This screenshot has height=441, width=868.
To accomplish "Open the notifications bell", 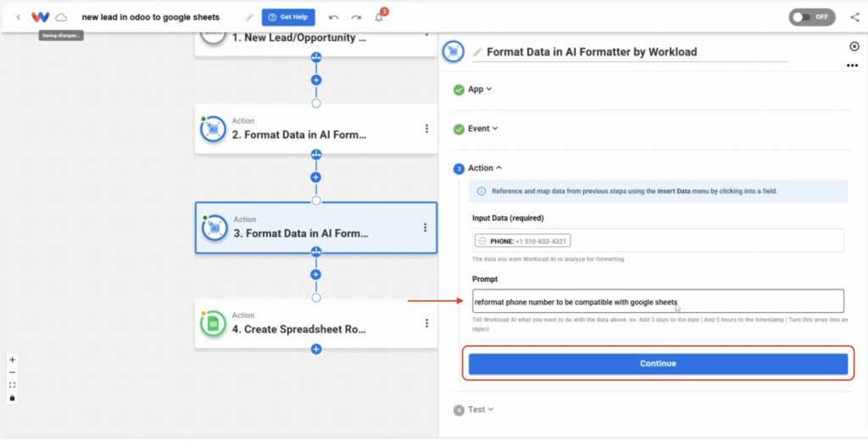I will coord(379,17).
